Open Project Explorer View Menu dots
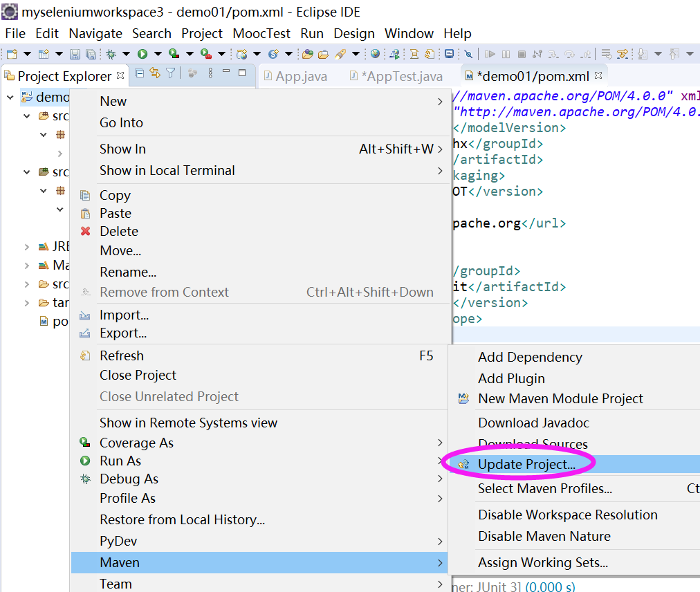The width and height of the screenshot is (700, 592). click(x=210, y=73)
